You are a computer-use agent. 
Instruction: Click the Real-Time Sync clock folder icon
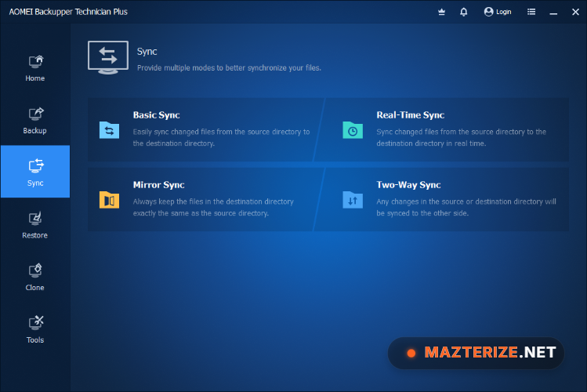tap(353, 130)
